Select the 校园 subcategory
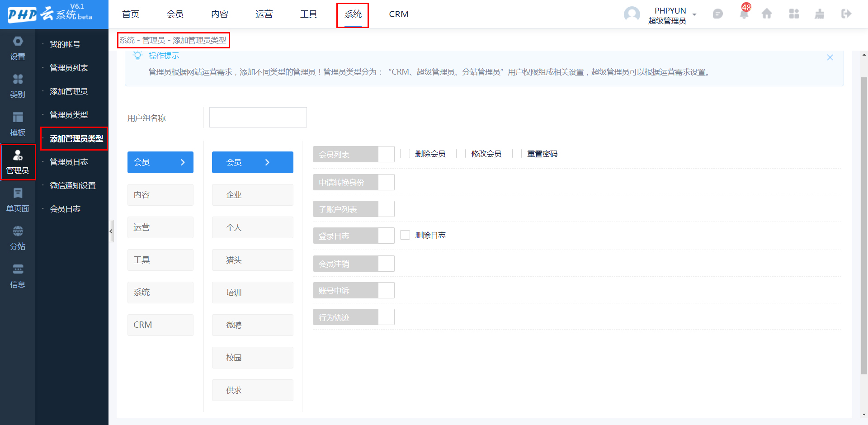The width and height of the screenshot is (868, 425). click(x=253, y=358)
